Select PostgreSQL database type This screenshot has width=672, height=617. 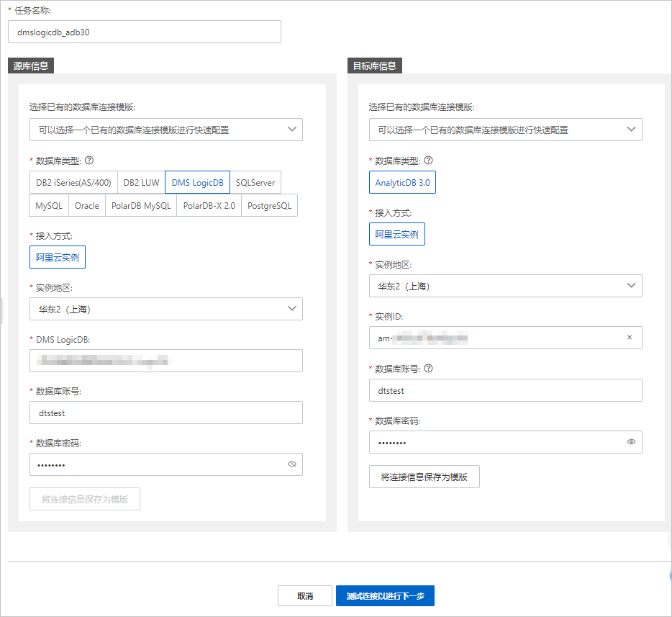[270, 206]
